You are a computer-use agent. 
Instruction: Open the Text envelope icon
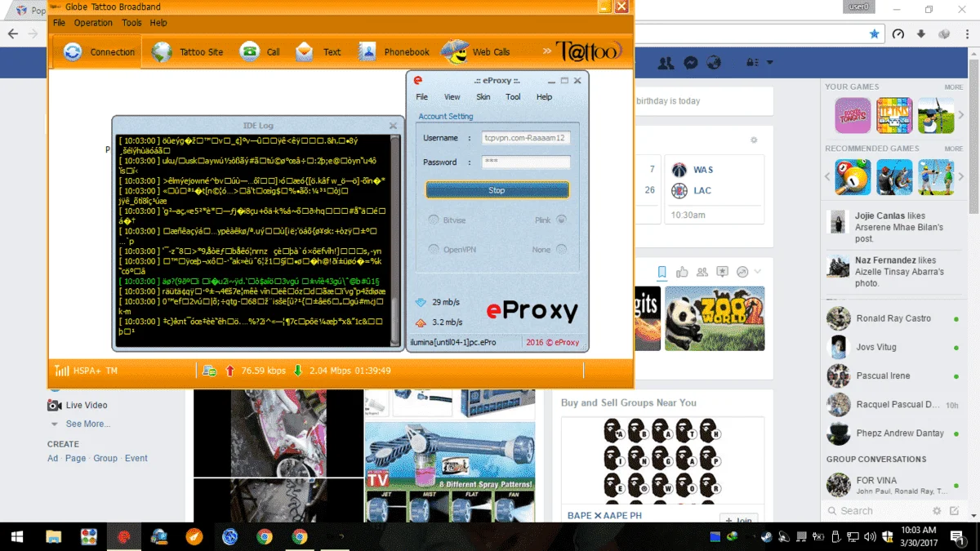tap(305, 52)
